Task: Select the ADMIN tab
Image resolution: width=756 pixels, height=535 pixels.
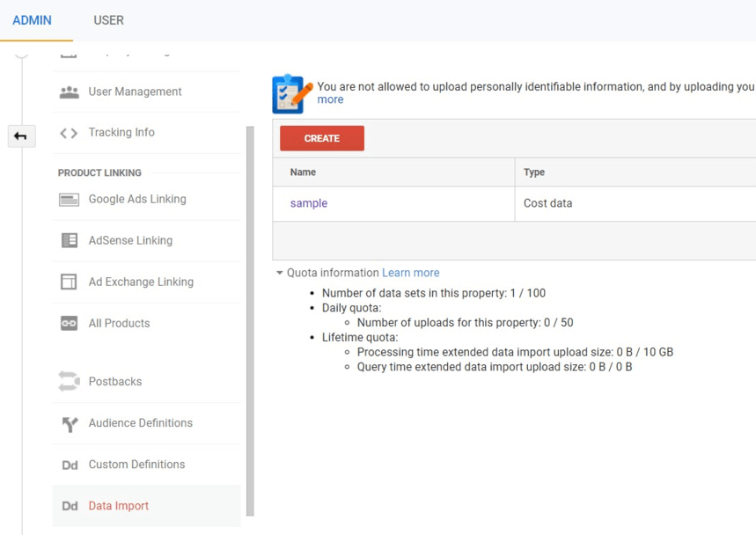Action: (x=32, y=20)
